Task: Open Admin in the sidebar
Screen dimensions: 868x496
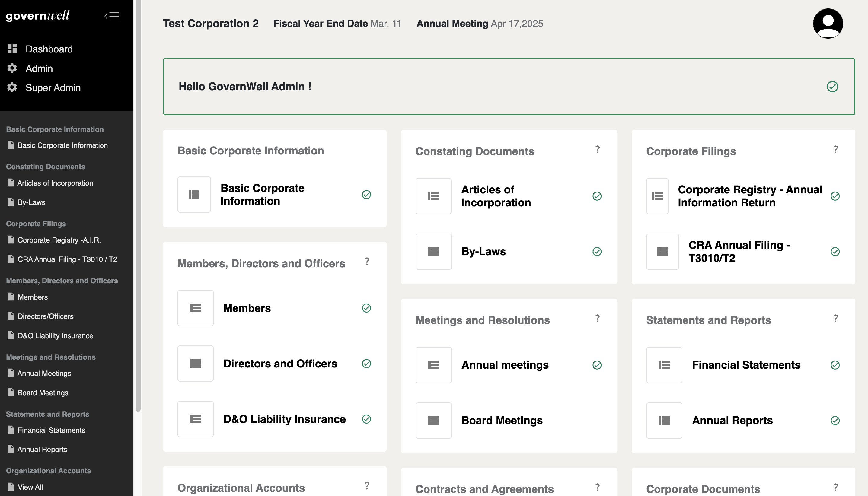Action: coord(39,68)
